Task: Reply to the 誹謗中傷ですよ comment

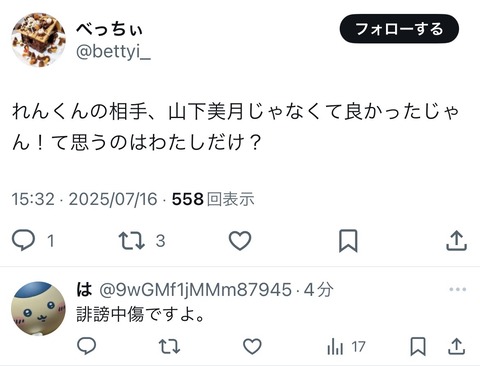Action: [x=87, y=346]
